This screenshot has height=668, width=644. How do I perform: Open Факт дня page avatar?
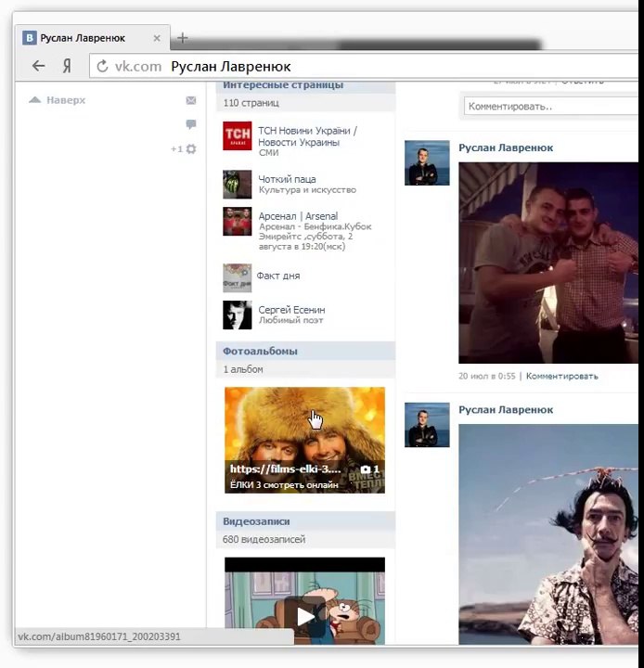click(x=237, y=277)
